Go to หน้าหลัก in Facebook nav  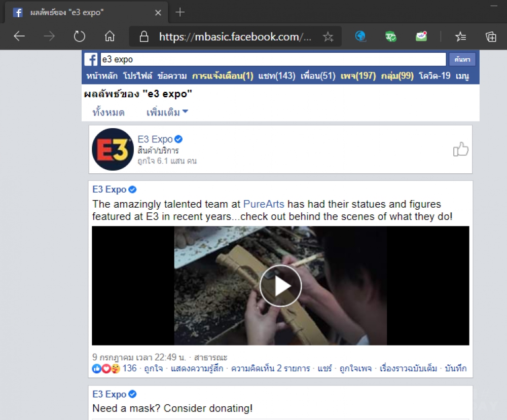pyautogui.click(x=102, y=75)
